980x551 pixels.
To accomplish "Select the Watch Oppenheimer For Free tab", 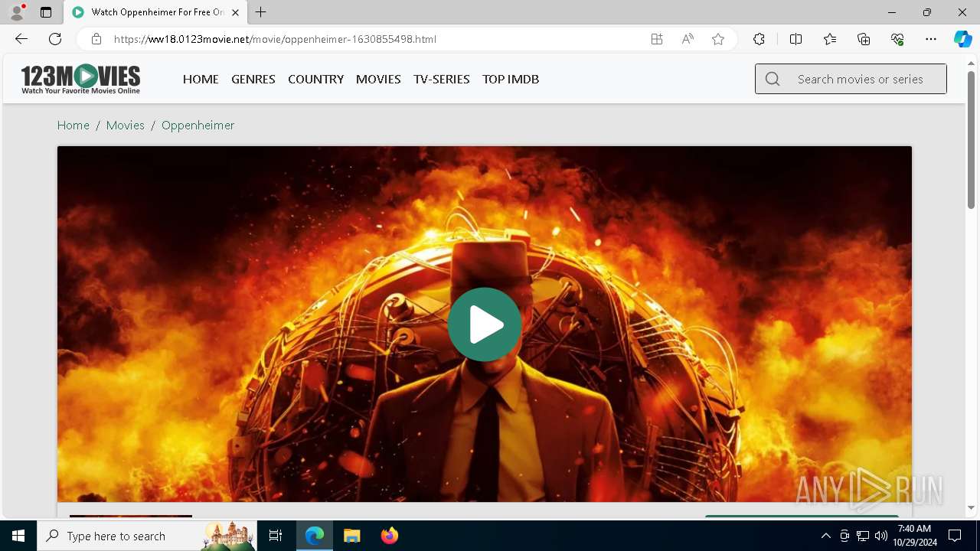I will pos(156,12).
